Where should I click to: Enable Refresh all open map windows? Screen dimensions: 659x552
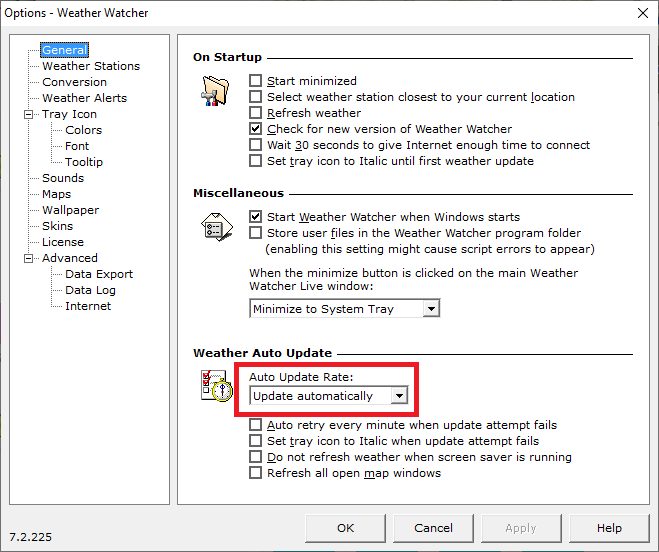[255, 473]
